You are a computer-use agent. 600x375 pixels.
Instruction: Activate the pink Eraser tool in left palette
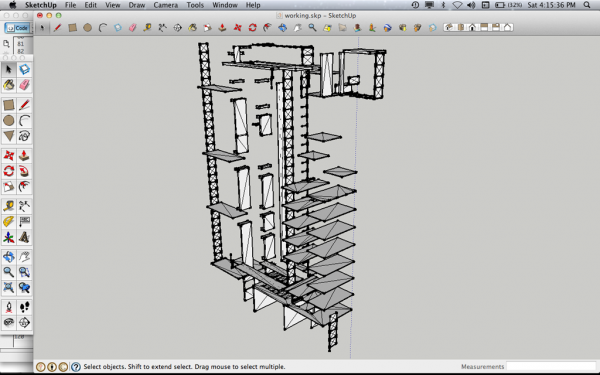tap(24, 85)
